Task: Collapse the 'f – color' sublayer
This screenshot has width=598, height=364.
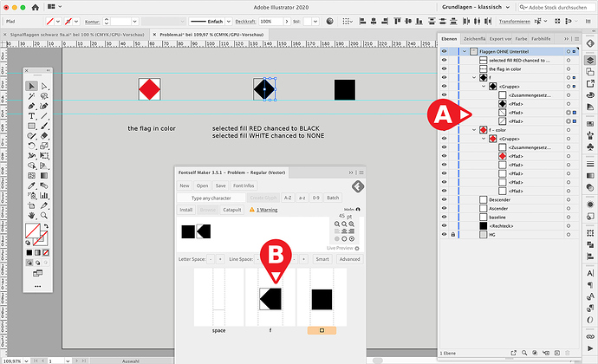Action: (x=474, y=130)
